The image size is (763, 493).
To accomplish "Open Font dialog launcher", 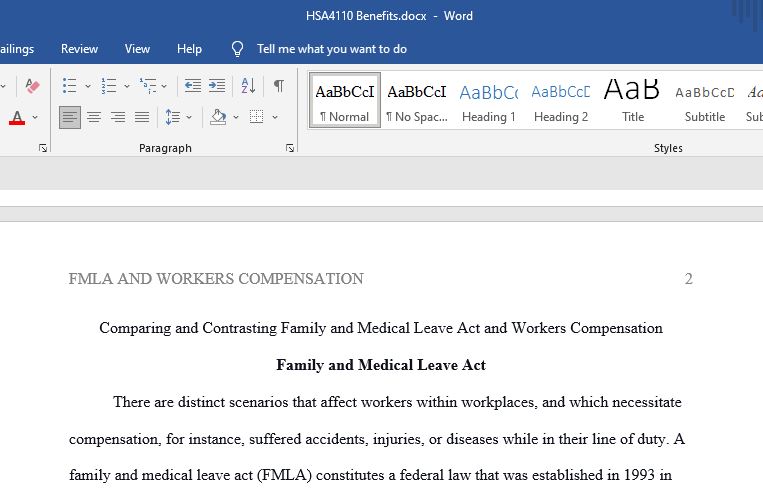I will point(43,148).
